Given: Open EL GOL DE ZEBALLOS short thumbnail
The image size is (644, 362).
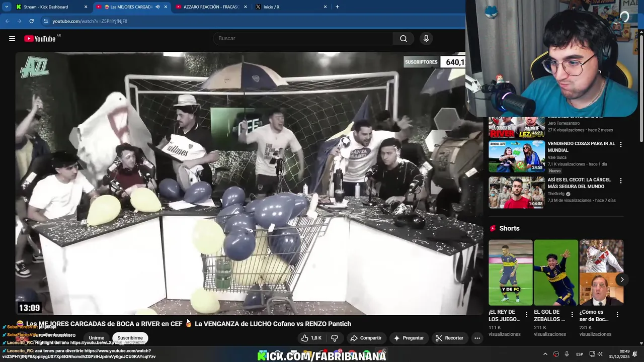Looking at the screenshot, I should click(556, 273).
